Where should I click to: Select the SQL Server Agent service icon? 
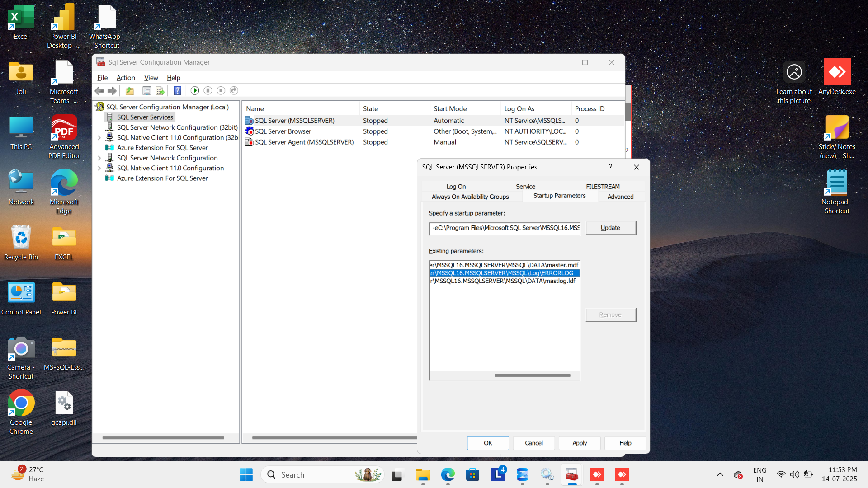click(x=249, y=142)
